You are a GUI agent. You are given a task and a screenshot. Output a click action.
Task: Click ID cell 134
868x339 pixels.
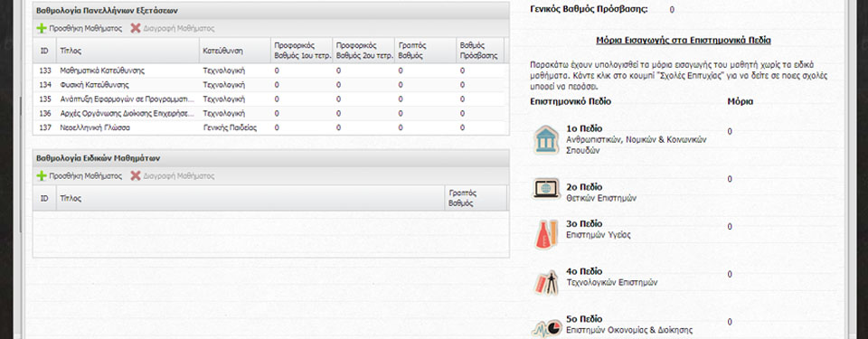[45, 85]
